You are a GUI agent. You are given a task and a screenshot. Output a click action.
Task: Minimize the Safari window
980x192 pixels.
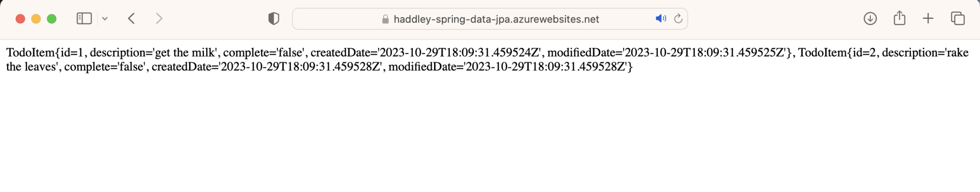point(36,19)
